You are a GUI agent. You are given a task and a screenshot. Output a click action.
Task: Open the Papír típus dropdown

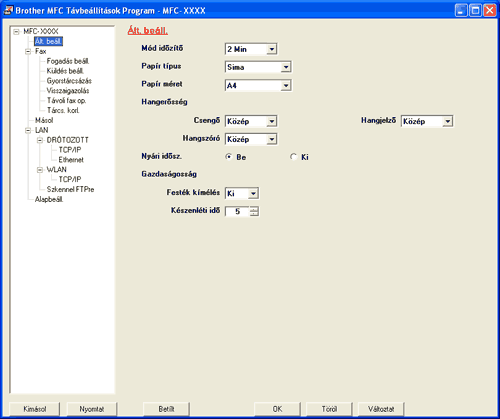pos(286,67)
